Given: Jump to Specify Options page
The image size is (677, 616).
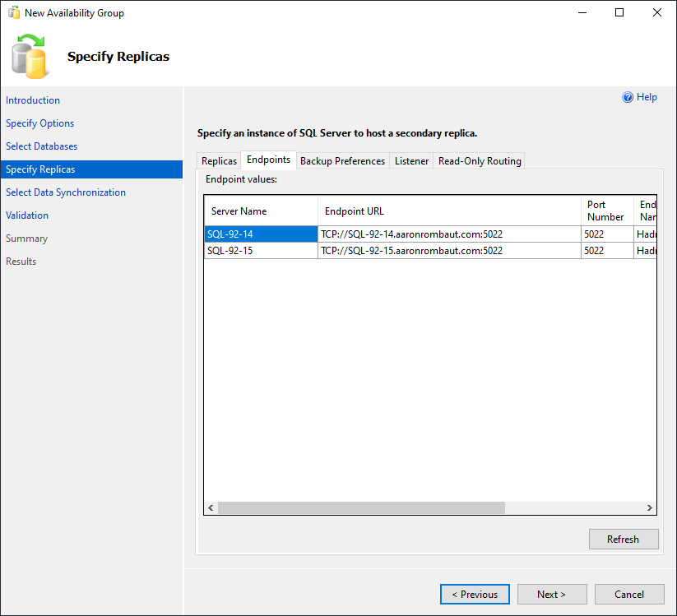Looking at the screenshot, I should point(40,123).
